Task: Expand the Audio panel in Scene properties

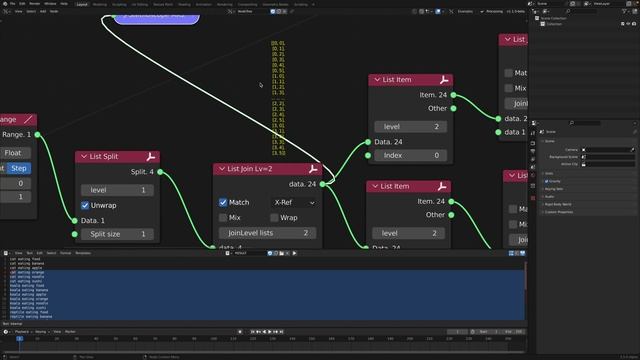Action: tap(549, 197)
